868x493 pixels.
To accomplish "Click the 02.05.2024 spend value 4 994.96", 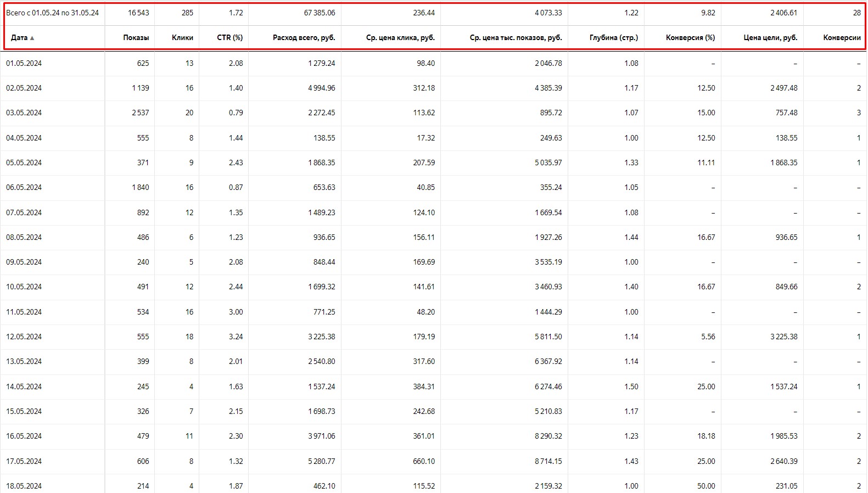I will click(322, 88).
